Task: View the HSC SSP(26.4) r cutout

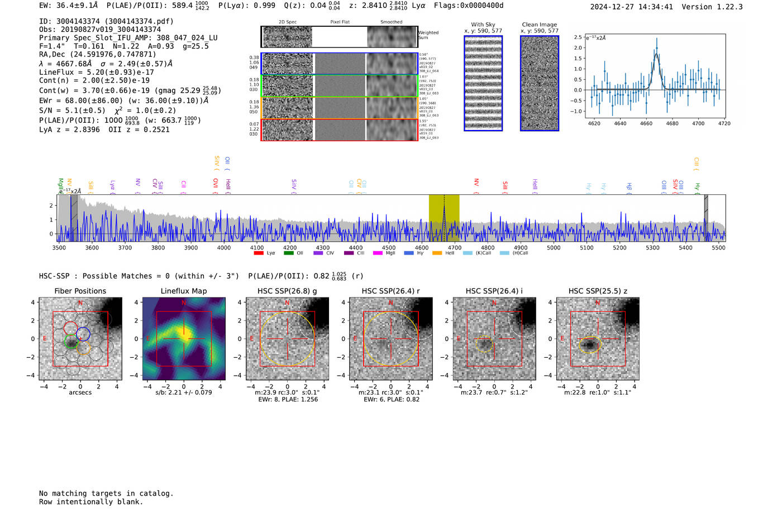Action: (x=391, y=339)
